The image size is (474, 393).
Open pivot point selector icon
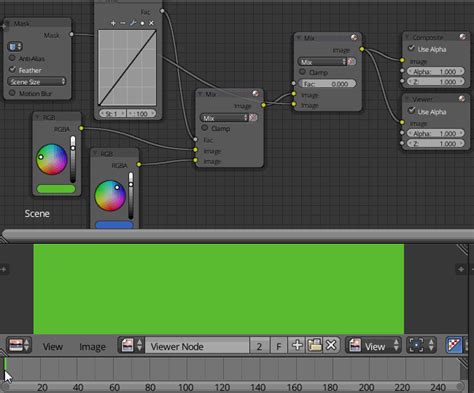tap(421, 345)
